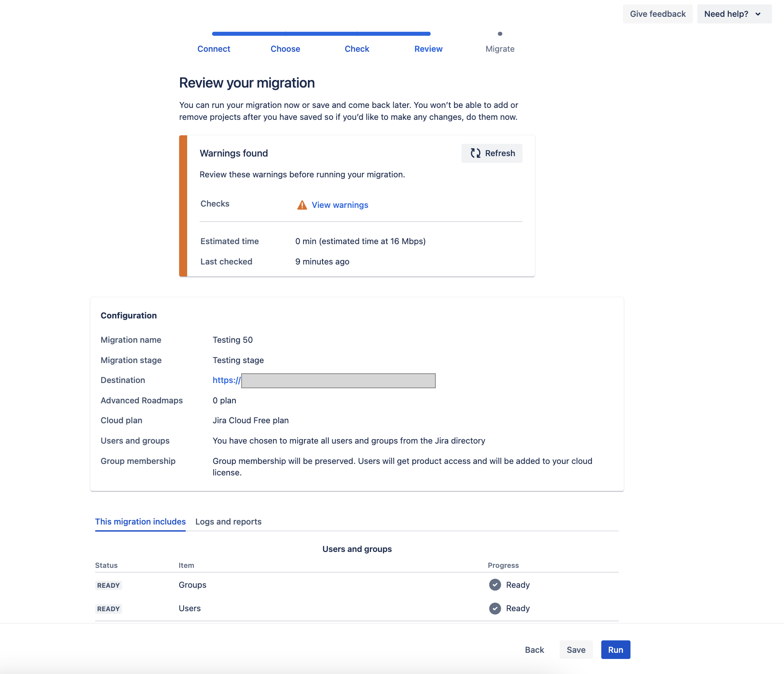784x674 pixels.
Task: Jump to the Choose step
Action: click(x=285, y=49)
